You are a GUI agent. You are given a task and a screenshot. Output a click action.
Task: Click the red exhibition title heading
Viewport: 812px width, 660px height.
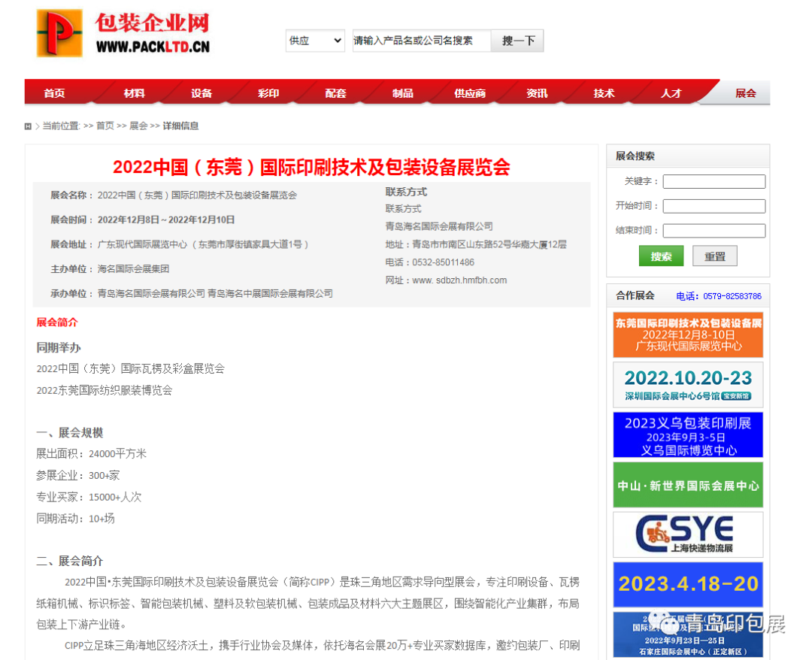coord(311,167)
